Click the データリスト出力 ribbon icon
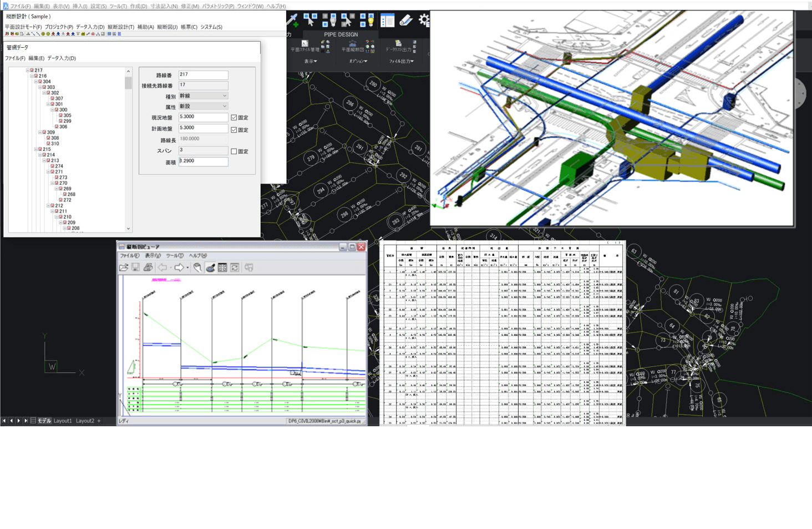 [398, 43]
